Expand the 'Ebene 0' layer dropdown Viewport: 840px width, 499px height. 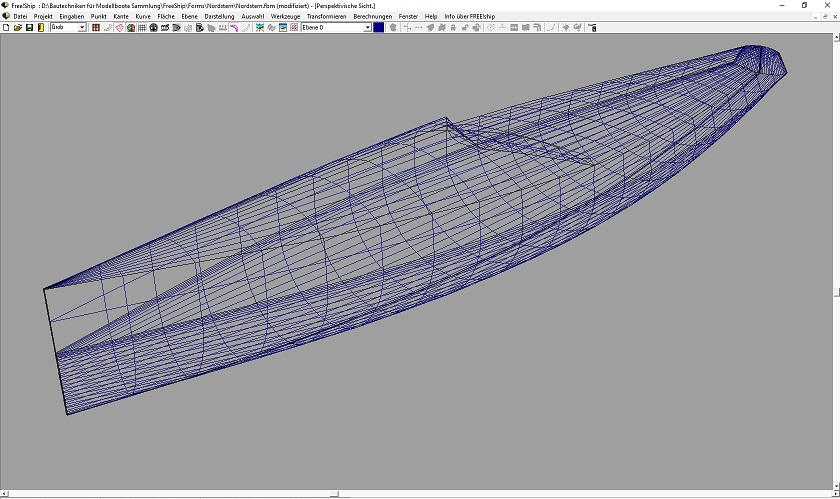[x=367, y=28]
